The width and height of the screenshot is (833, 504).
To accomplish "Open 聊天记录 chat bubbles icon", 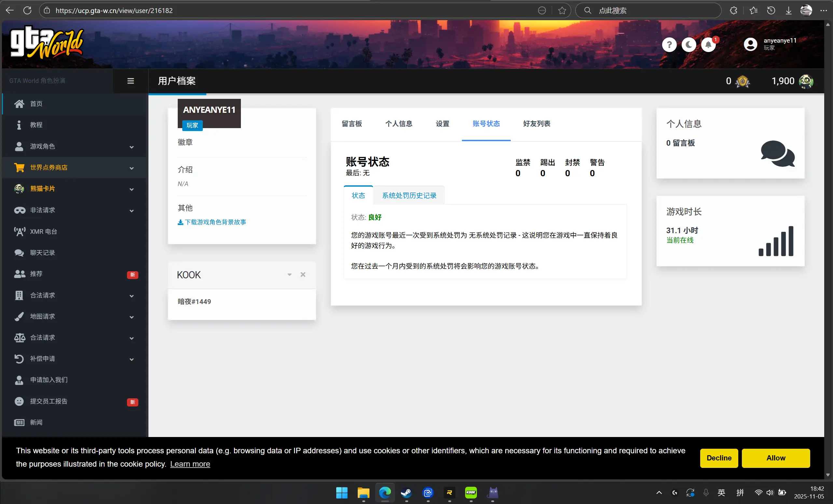I will tap(19, 253).
